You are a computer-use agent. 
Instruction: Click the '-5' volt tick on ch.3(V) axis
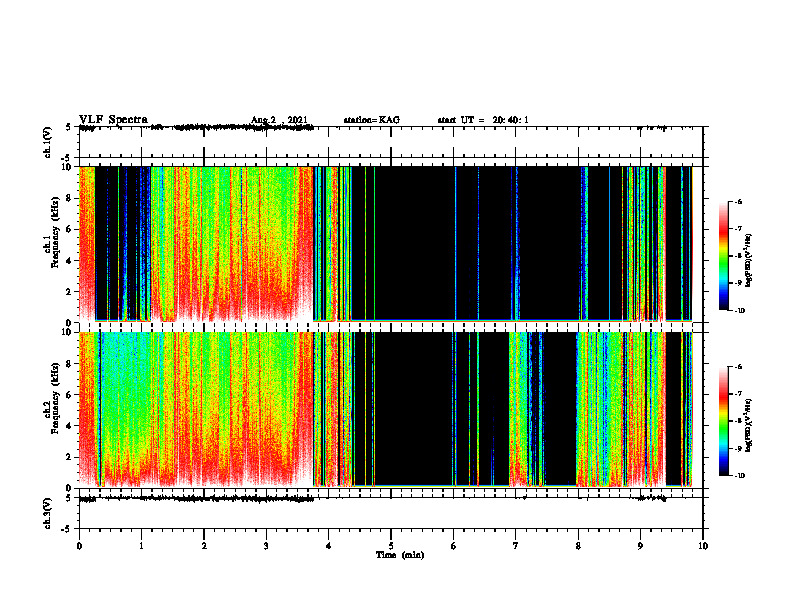67,529
